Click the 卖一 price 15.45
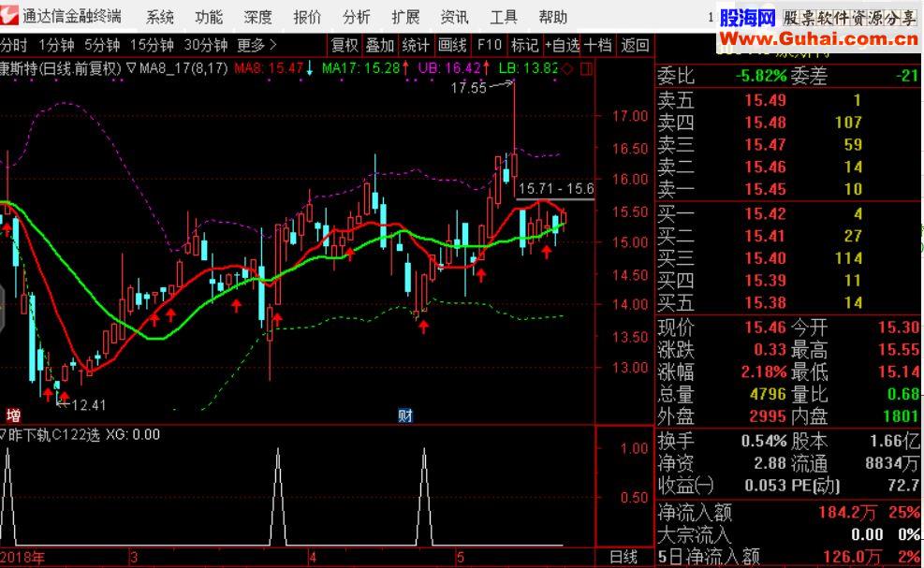Image resolution: width=924 pixels, height=568 pixels. click(x=765, y=190)
